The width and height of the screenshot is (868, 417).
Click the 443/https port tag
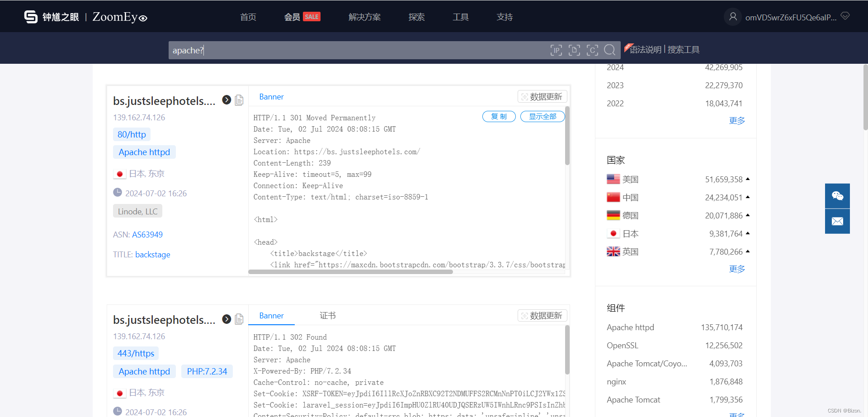[x=136, y=353]
